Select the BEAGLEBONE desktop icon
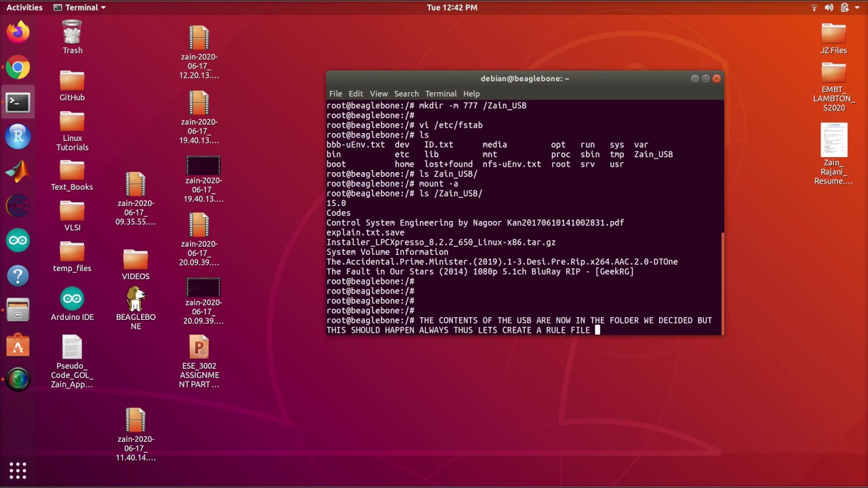Screen dimensions: 868x488 [136, 308]
